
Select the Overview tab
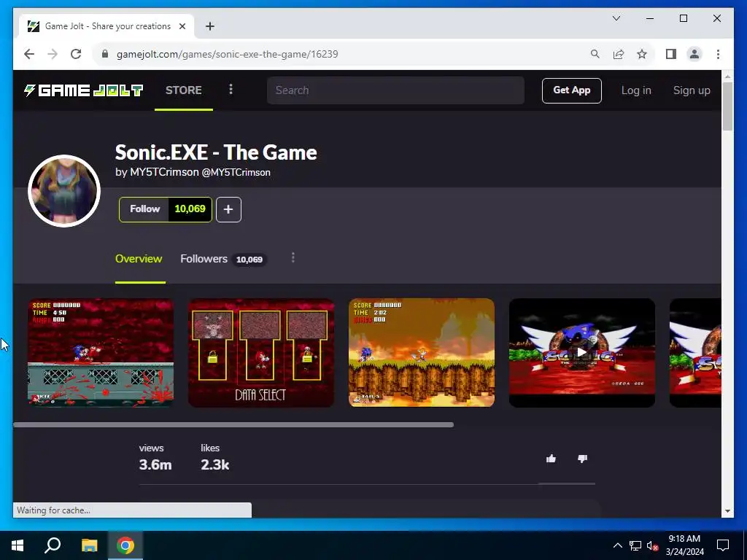pos(139,259)
